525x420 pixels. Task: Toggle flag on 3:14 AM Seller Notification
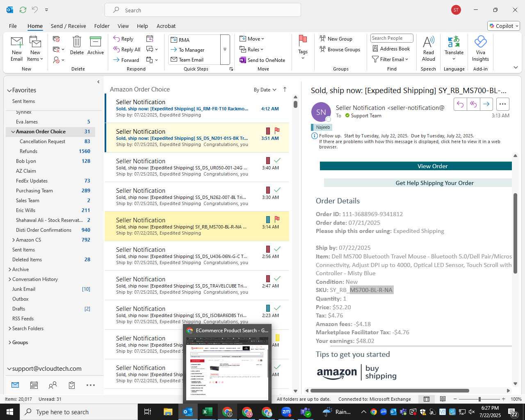tap(277, 219)
